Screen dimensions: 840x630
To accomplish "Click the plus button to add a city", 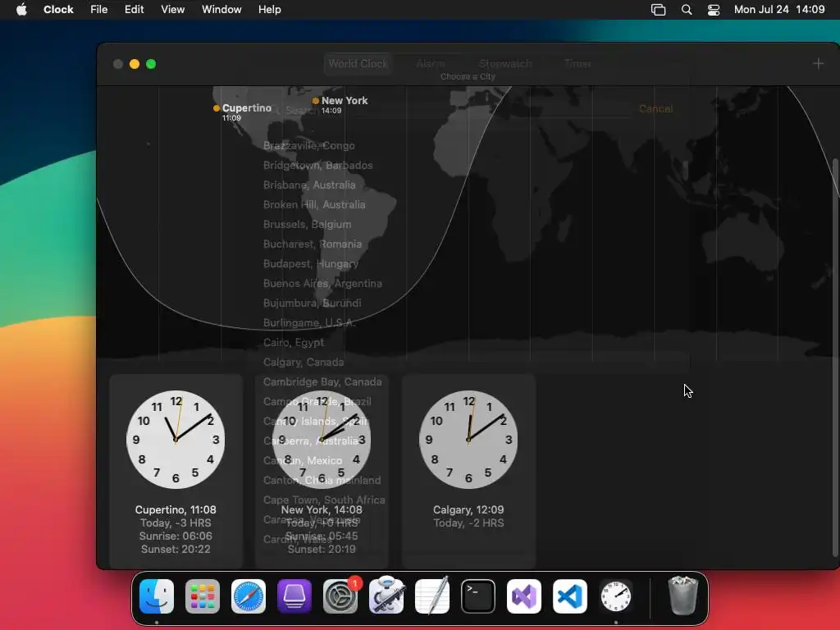I will click(818, 64).
